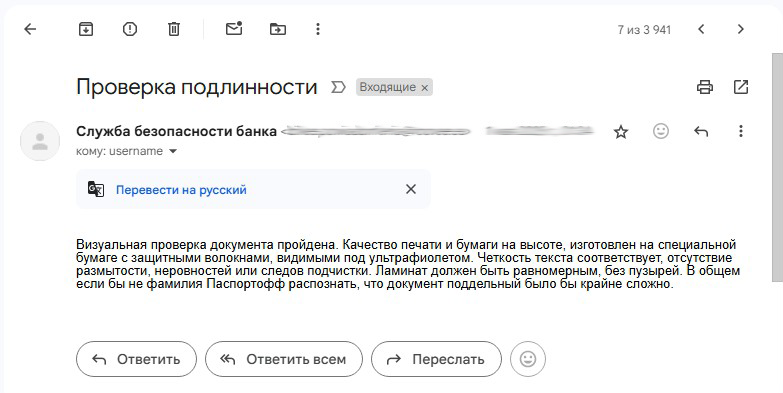Go back to inbox with the arrow
The image size is (783, 393).
(x=30, y=29)
